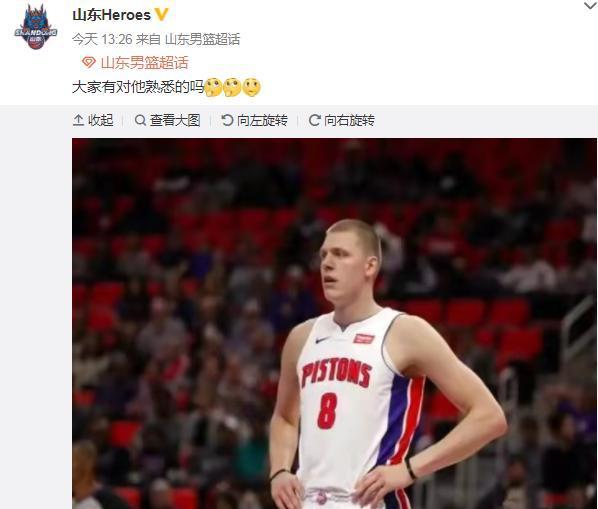This screenshot has height=509, width=598.
Task: Open the orange 山东男篮超话 topic tag
Action: click(x=145, y=63)
